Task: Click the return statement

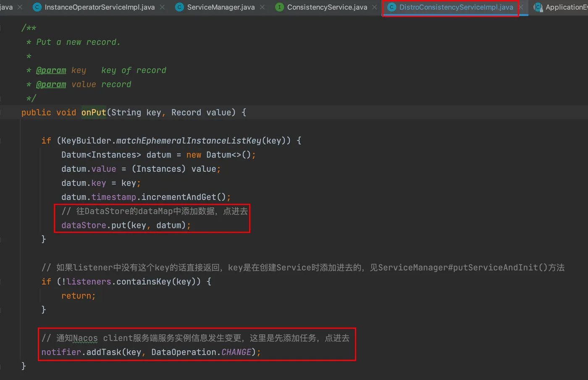Action: coord(79,296)
